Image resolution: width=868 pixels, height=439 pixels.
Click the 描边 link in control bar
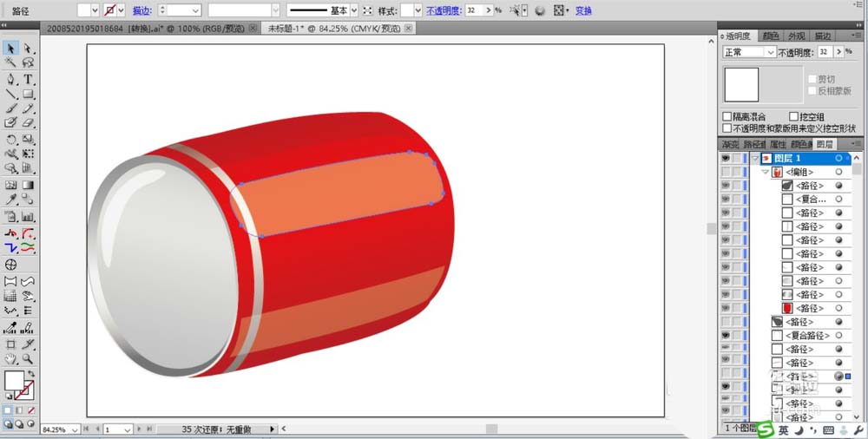click(141, 10)
